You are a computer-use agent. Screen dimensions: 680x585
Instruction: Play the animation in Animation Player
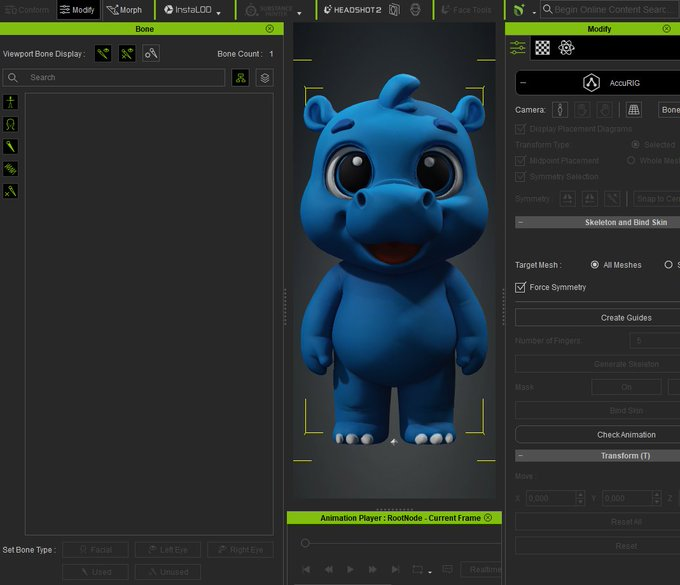point(350,569)
